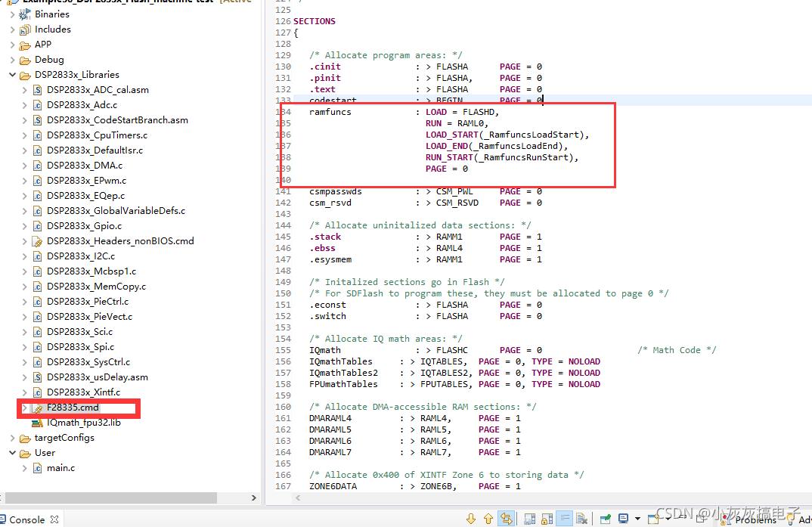Collapse the DSP2833x_Libraries folder
The image size is (812, 527).
(13, 74)
